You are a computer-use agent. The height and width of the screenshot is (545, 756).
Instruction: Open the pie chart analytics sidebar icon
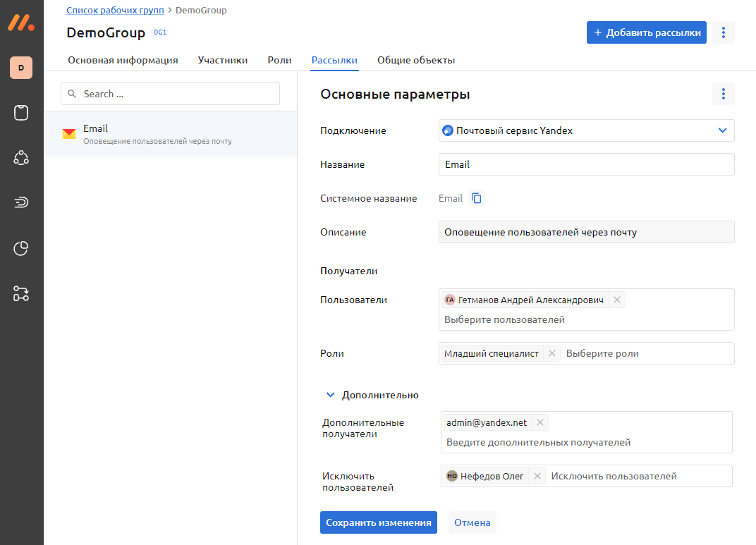tap(21, 248)
